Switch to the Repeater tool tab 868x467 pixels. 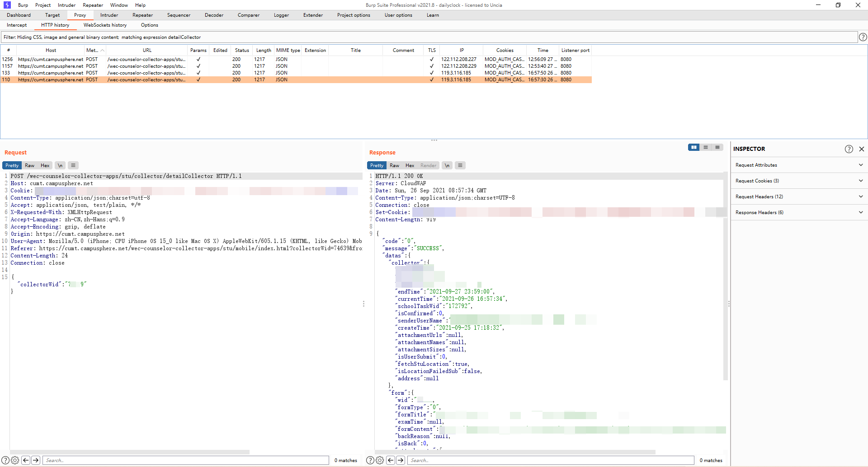click(x=143, y=15)
